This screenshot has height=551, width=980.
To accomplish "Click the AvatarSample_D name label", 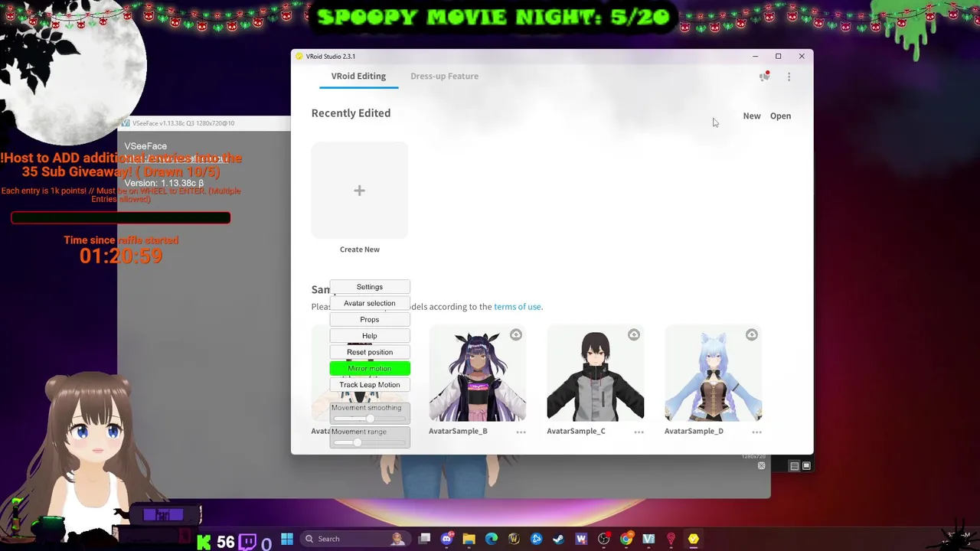I will (x=694, y=431).
